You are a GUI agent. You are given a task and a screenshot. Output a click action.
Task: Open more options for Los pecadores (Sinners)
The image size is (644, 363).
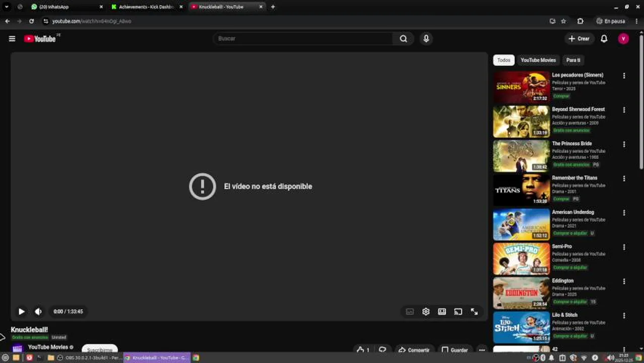(624, 76)
